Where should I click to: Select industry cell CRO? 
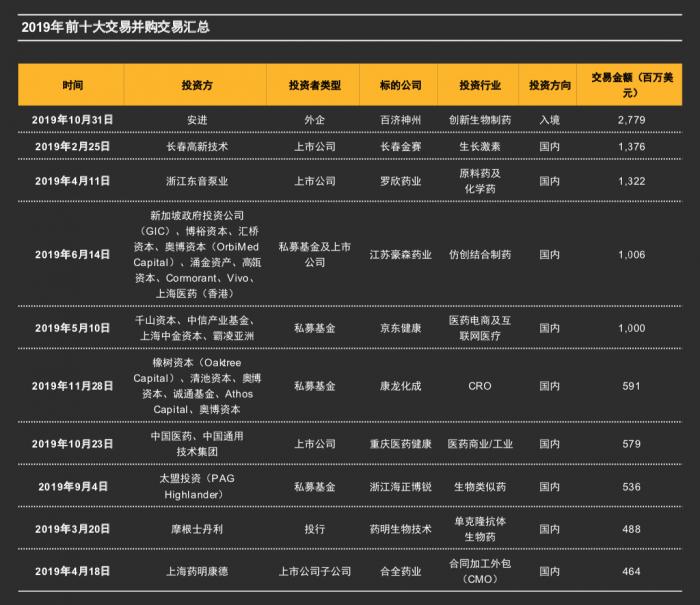(x=480, y=386)
